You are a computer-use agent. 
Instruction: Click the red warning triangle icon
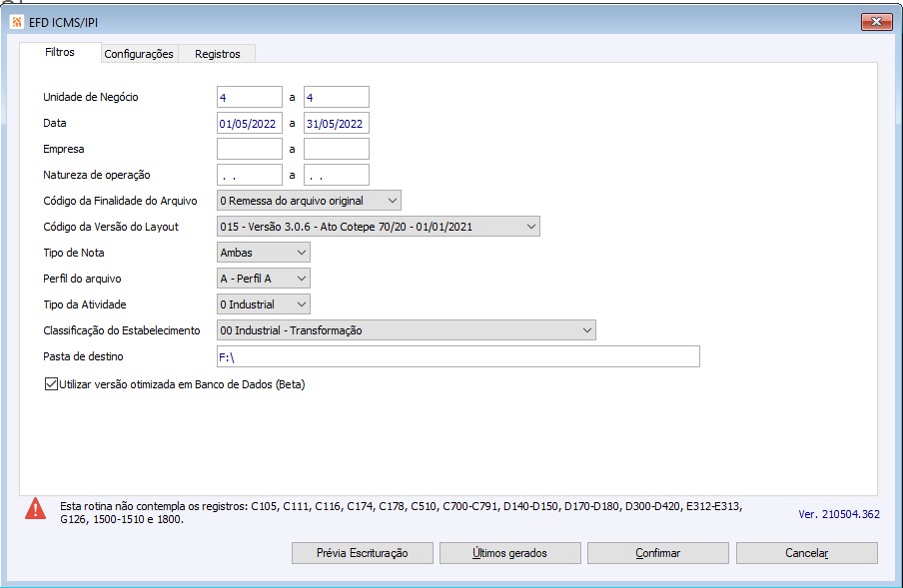point(36,508)
